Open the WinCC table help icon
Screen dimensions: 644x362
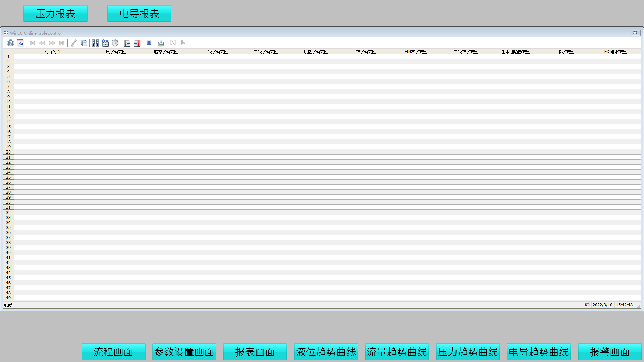(x=10, y=43)
